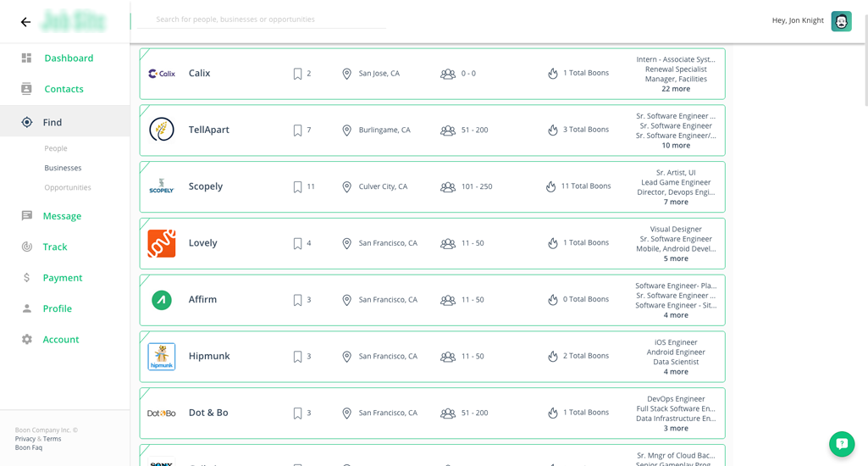Open the Calix company name

(x=199, y=73)
